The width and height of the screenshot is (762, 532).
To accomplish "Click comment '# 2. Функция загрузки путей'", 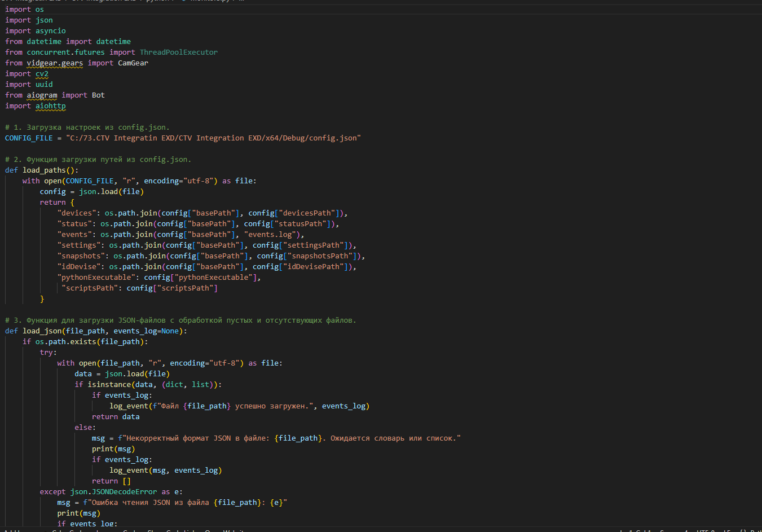I will tap(98, 160).
